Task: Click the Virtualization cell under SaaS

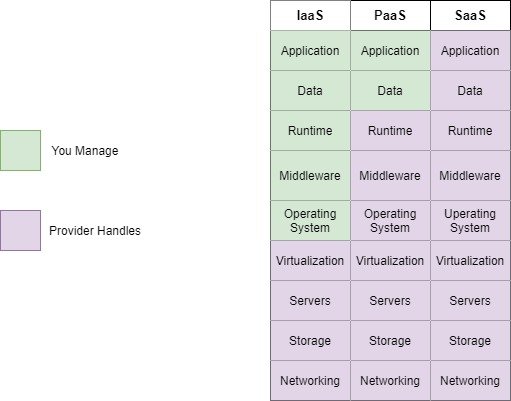Action: coord(470,261)
